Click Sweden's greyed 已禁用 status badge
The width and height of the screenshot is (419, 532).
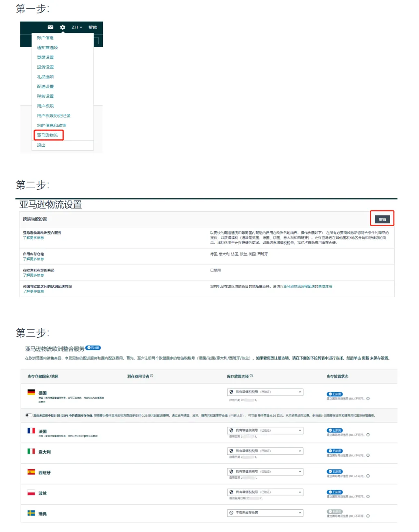335,512
